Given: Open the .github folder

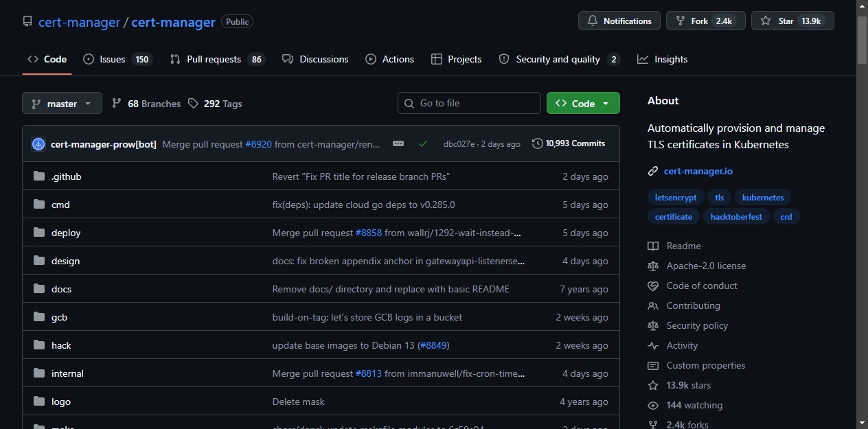Looking at the screenshot, I should 67,176.
